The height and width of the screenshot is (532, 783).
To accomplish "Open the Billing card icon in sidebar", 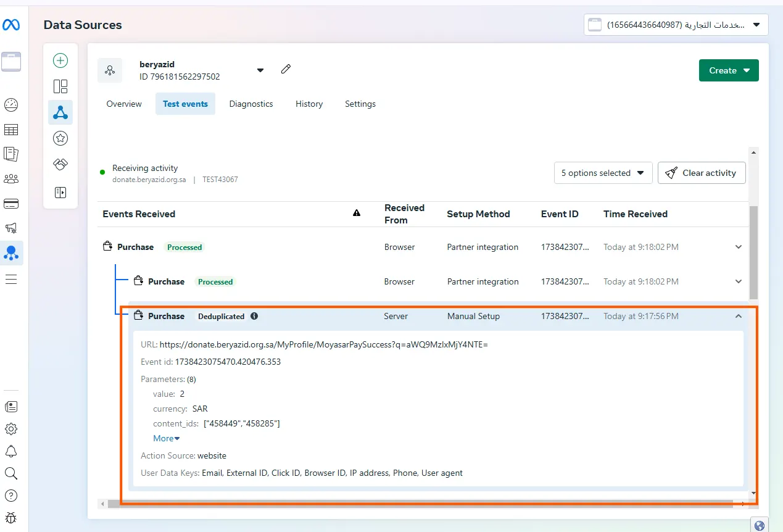I will pos(11,204).
